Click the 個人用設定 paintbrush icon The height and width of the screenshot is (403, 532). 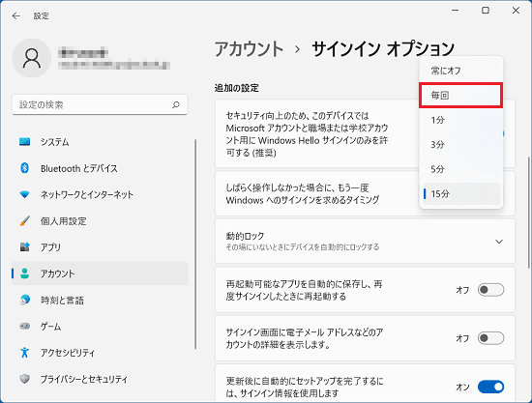24,221
